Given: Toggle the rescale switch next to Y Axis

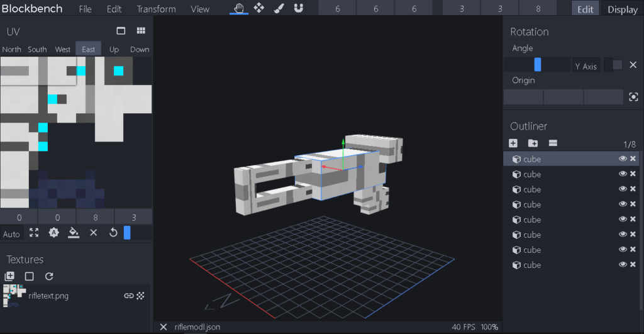Looking at the screenshot, I should [x=614, y=65].
